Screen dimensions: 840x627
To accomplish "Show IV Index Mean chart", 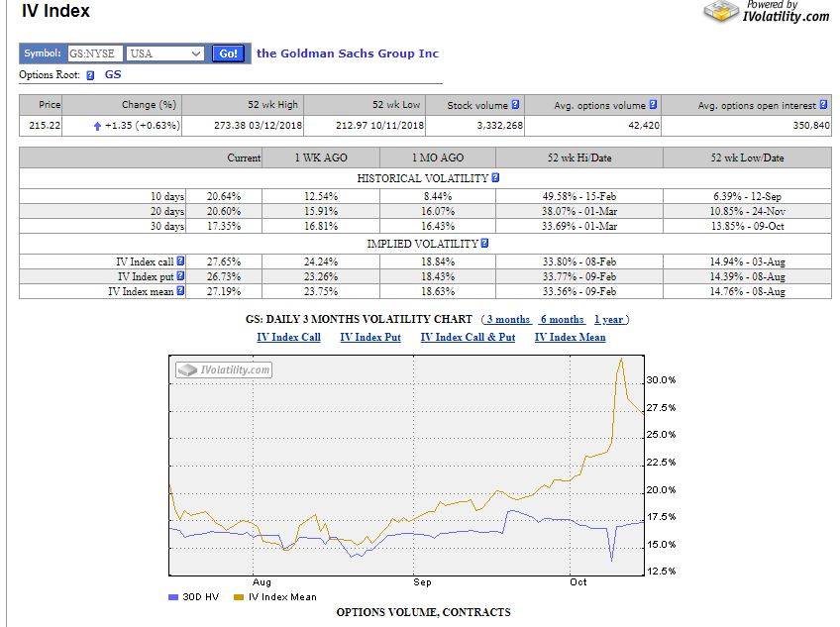I will coord(570,337).
